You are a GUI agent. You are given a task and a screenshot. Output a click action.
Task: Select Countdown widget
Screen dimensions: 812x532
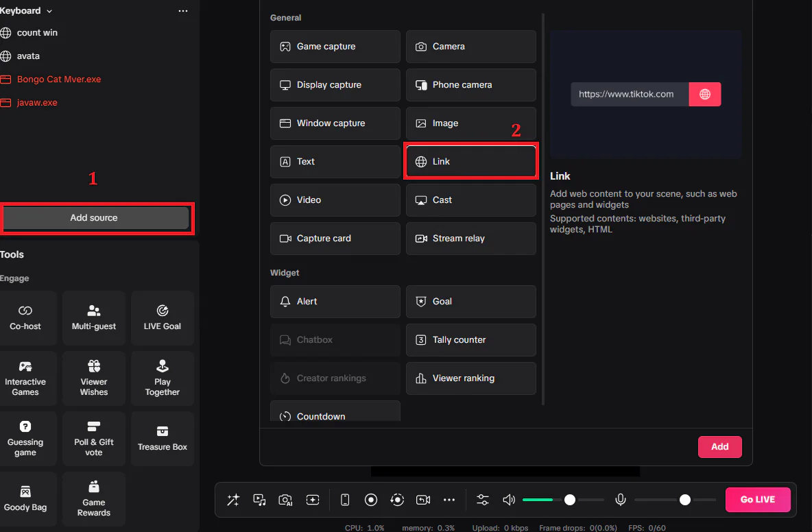pos(335,412)
